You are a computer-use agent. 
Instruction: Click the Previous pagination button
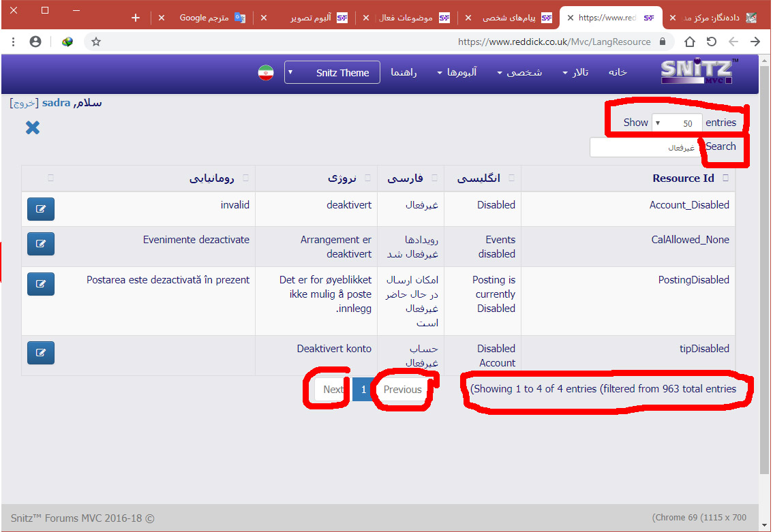point(402,390)
